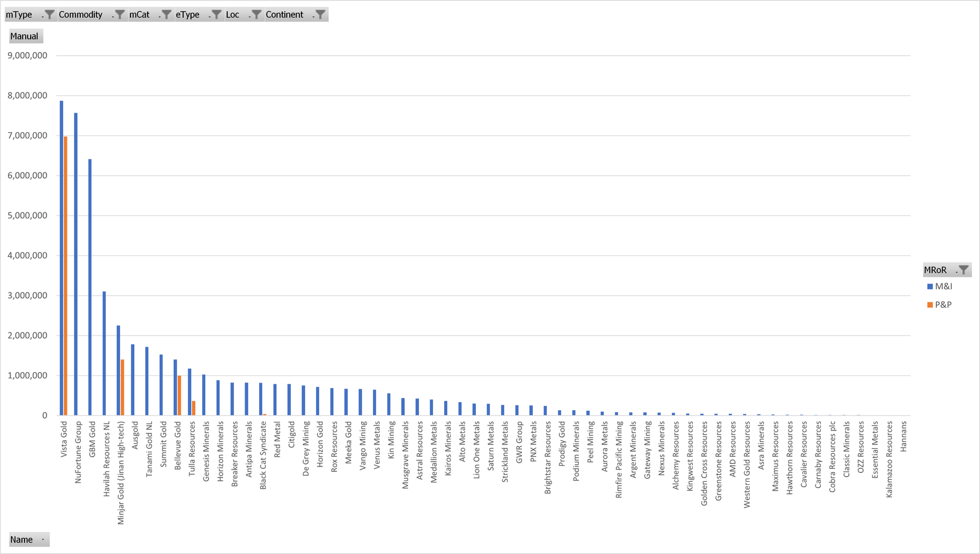Click the Golden Cross Resources label
This screenshot has width=980, height=554.
[x=704, y=463]
